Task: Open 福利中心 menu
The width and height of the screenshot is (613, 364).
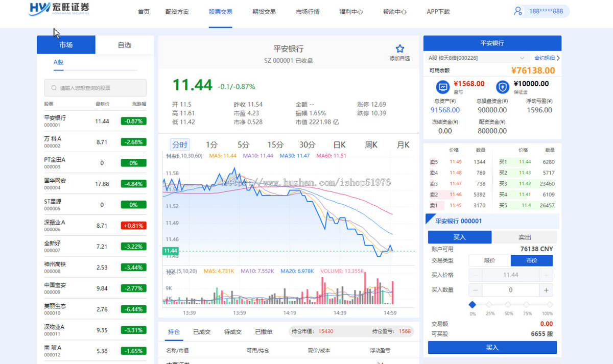Action: point(351,11)
